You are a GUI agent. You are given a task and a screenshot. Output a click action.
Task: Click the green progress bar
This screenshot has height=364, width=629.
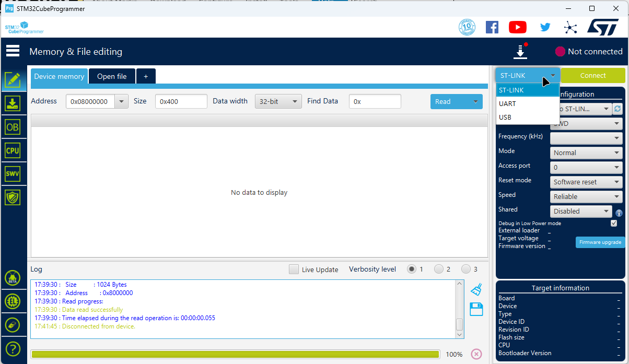pyautogui.click(x=235, y=354)
